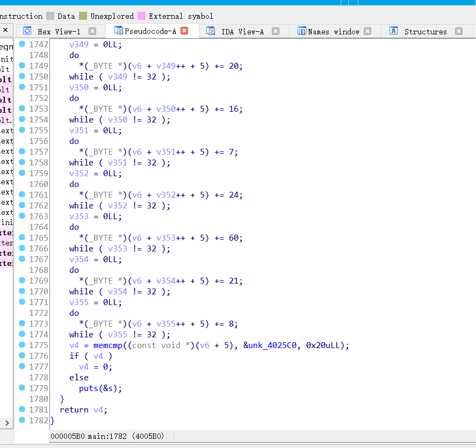This screenshot has width=476, height=448.
Task: Select variable v350 on line 1751
Action: [79, 88]
